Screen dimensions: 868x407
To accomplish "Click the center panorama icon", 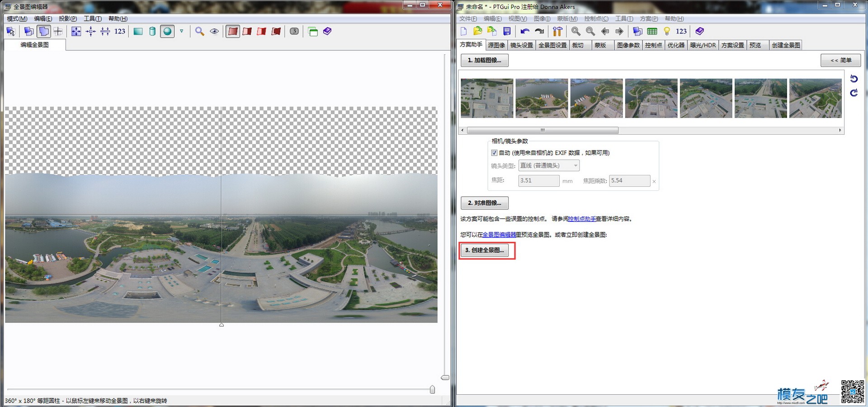I will pyautogui.click(x=91, y=31).
